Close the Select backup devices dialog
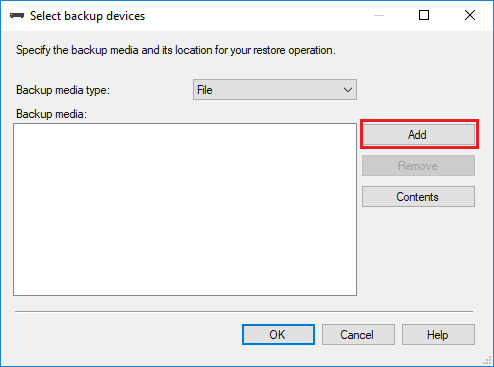494x367 pixels. pos(470,15)
